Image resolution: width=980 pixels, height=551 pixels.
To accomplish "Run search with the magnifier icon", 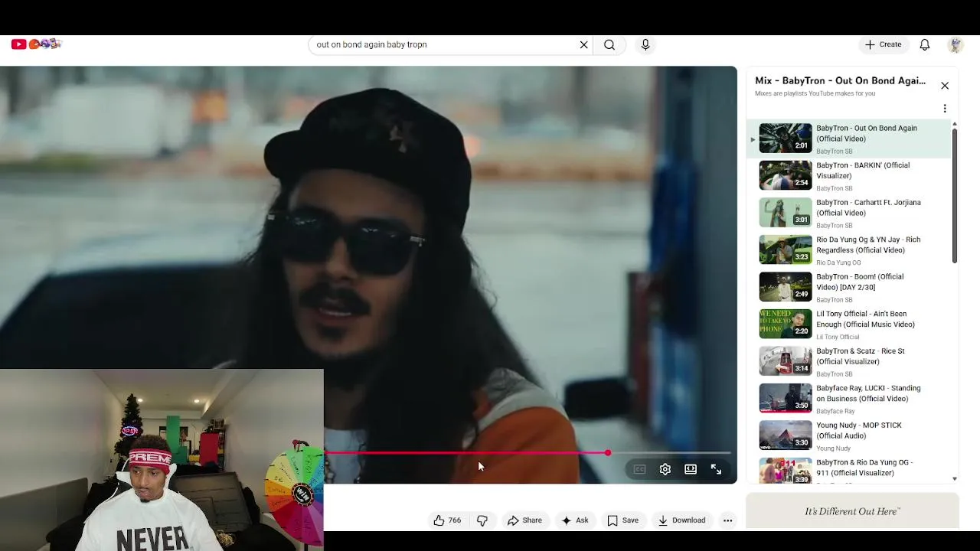I will pyautogui.click(x=609, y=45).
